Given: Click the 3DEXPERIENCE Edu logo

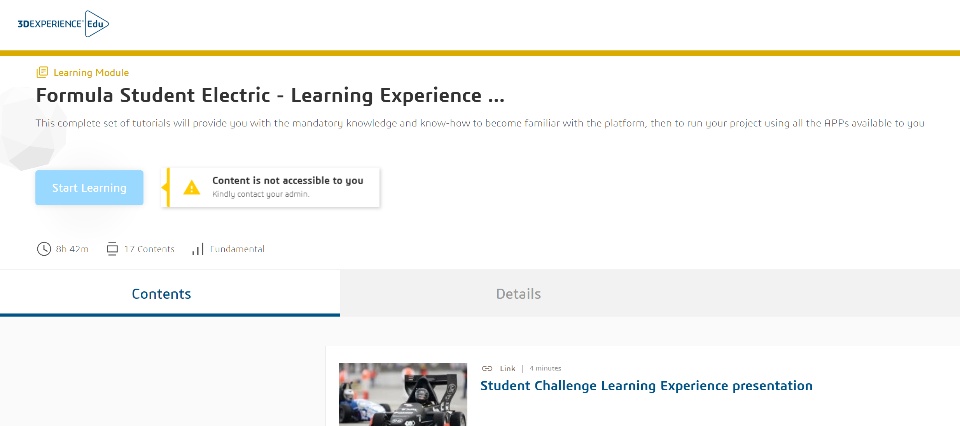Looking at the screenshot, I should click(63, 23).
